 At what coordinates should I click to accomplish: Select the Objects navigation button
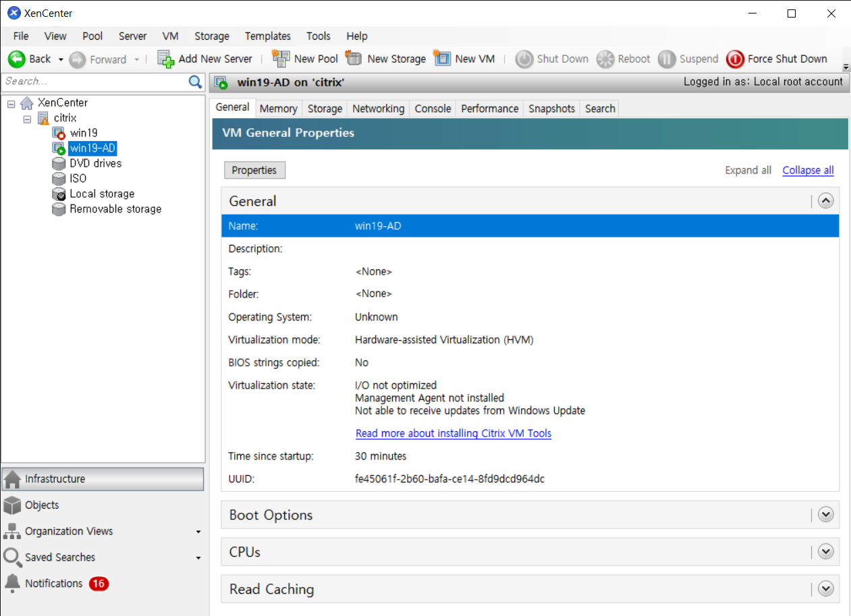pos(103,505)
